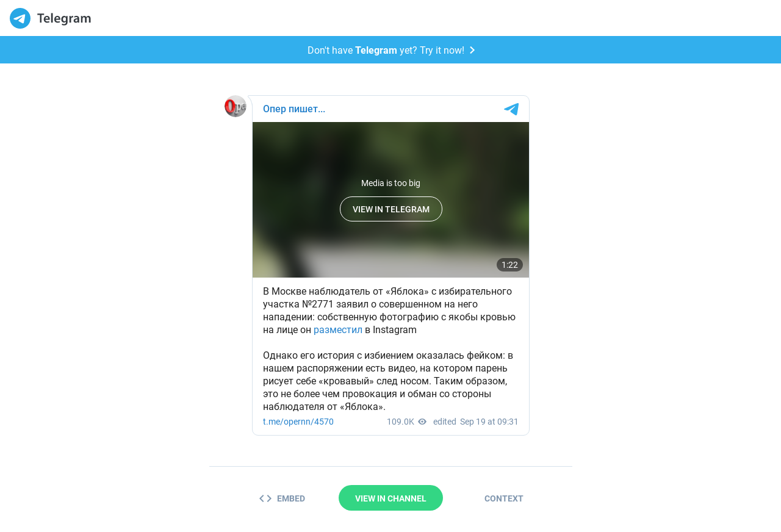Screen dimensions: 781x532
Task: Click the eye views icon next to 109.0K
Action: click(x=422, y=422)
